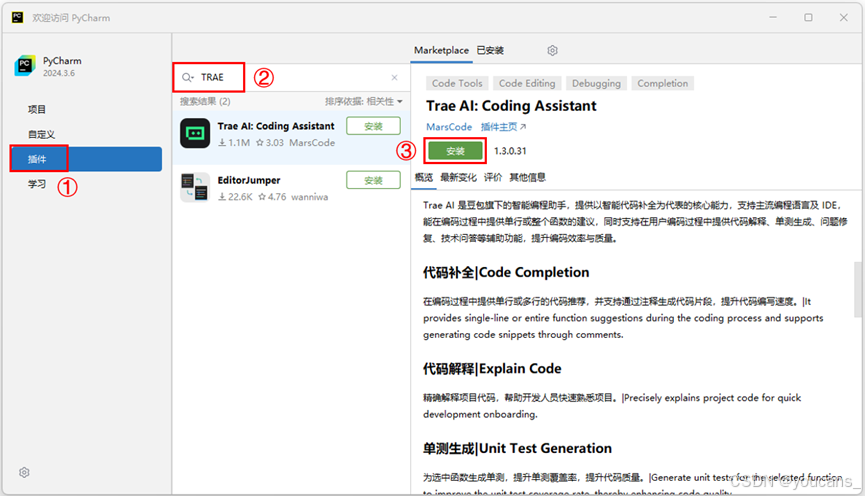865x496 pixels.
Task: Click the 单测生成|Unit Test Generation heading
Action: pyautogui.click(x=517, y=448)
